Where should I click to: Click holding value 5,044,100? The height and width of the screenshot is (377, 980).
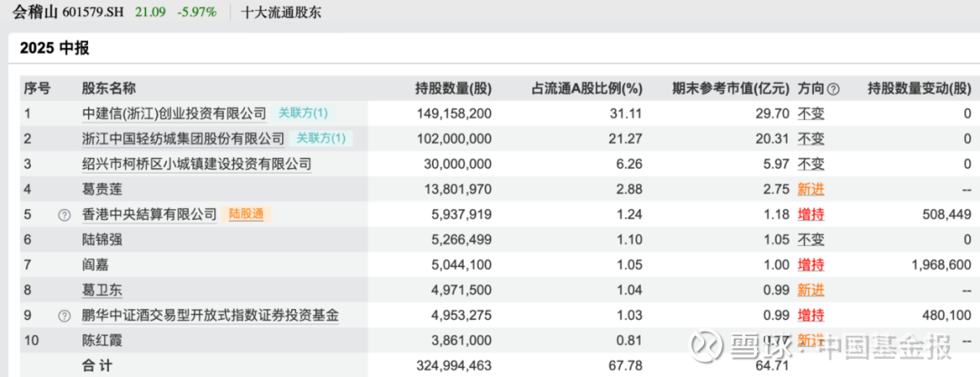[x=462, y=265]
